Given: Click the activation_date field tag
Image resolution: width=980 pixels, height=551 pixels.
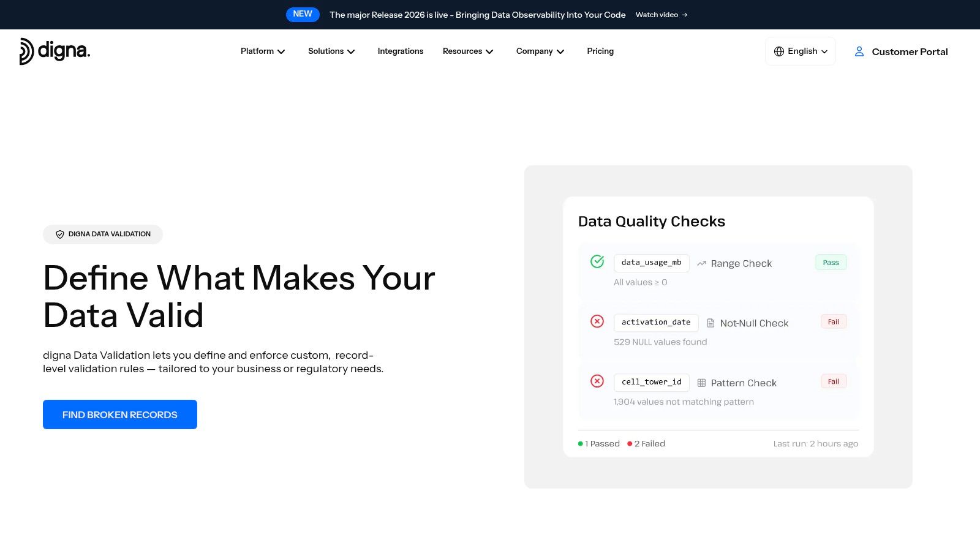Looking at the screenshot, I should point(656,322).
